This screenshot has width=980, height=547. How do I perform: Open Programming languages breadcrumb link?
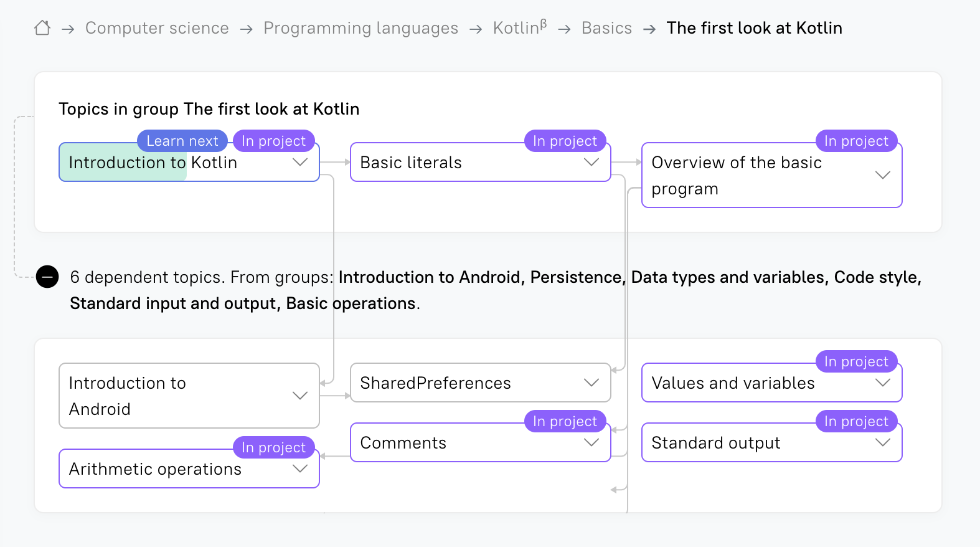coord(360,28)
